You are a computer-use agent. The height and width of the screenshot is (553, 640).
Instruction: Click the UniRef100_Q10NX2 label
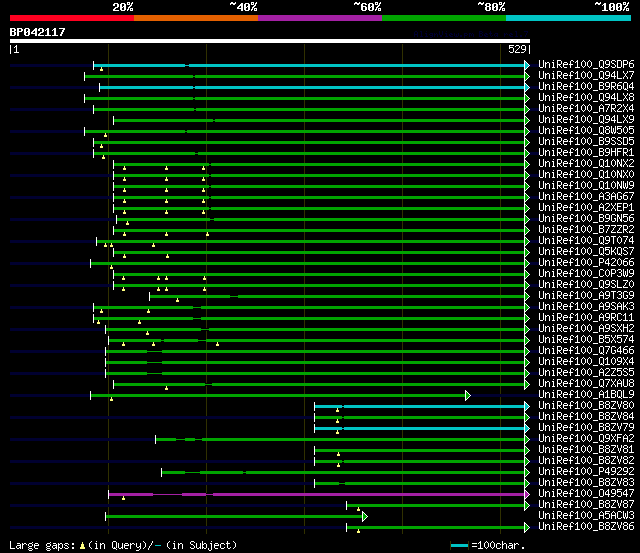[586, 164]
